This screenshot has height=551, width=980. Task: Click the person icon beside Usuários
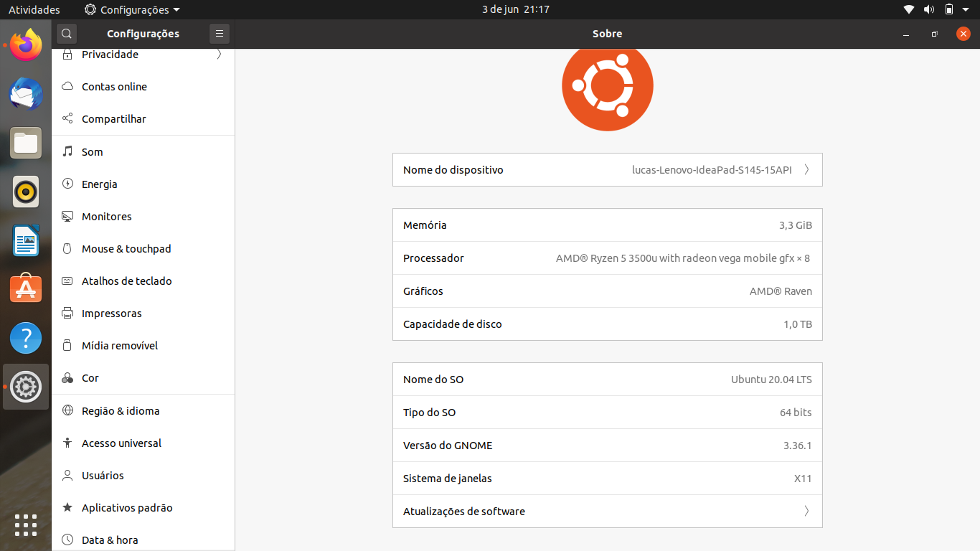click(x=67, y=476)
